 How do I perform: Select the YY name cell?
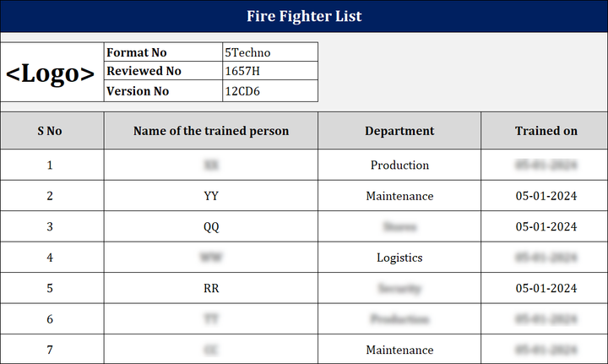[x=211, y=196]
